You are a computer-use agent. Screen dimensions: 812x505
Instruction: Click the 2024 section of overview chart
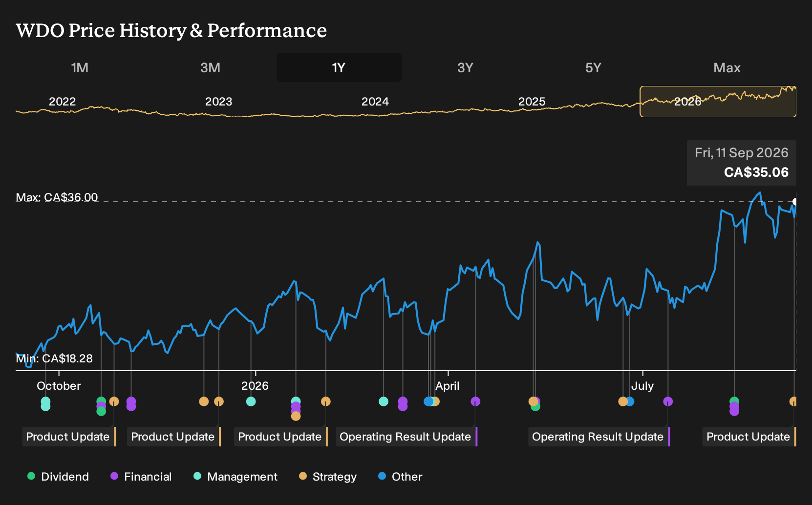tap(375, 102)
